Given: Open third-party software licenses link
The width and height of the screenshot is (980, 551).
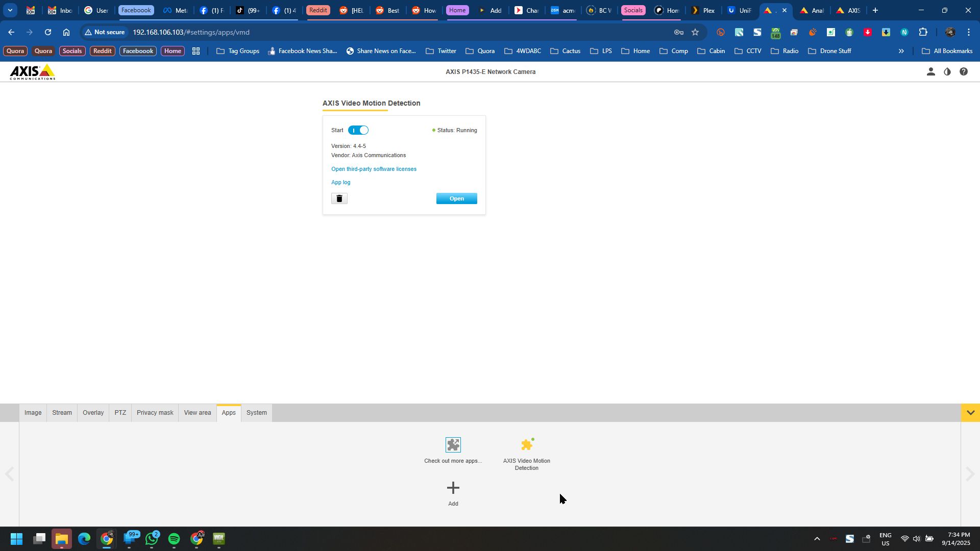Looking at the screenshot, I should click(374, 169).
